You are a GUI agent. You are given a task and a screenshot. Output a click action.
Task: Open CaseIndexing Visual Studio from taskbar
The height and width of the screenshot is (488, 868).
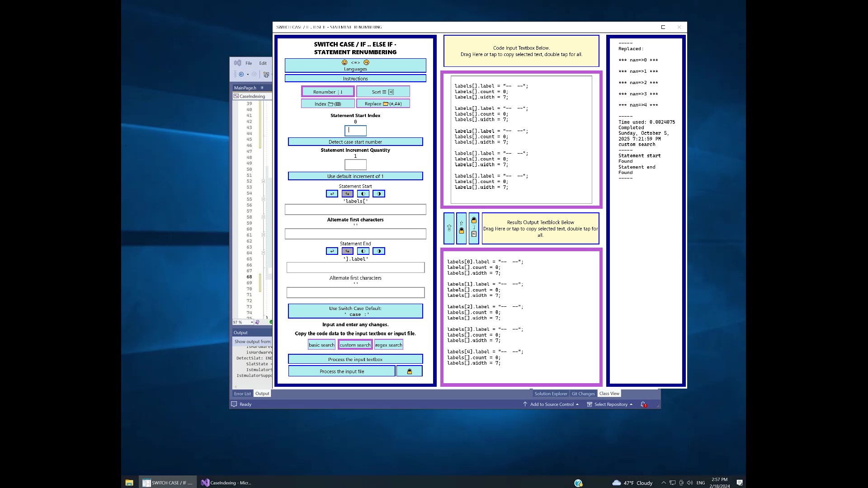click(x=226, y=483)
